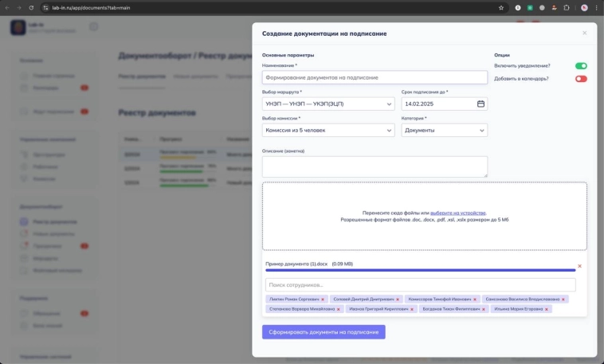Click Сформировать документы на подписание button

[x=324, y=331]
